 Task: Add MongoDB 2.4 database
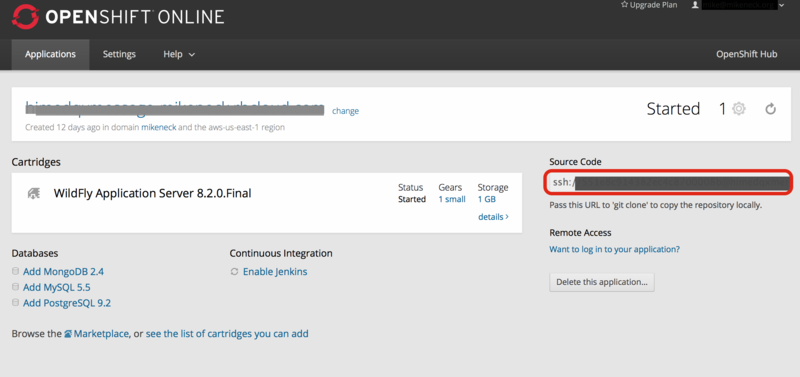pos(63,271)
